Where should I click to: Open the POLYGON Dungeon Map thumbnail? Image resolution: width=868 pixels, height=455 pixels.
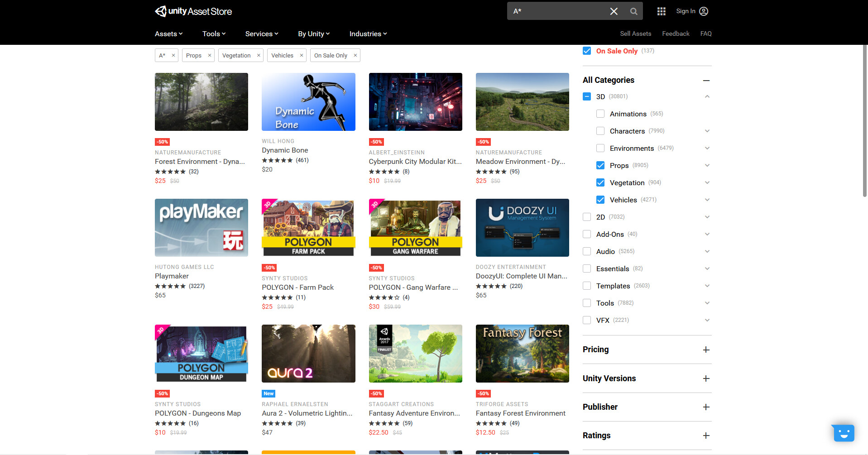[x=201, y=354]
